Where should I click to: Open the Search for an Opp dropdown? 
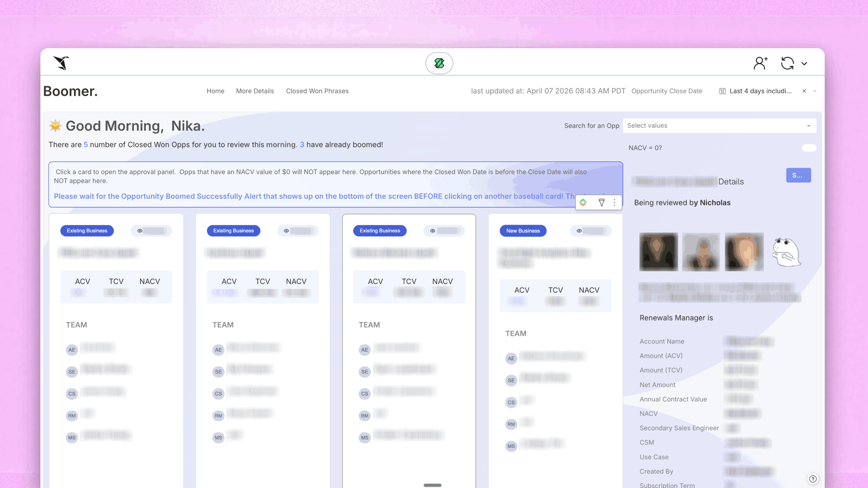pyautogui.click(x=719, y=126)
